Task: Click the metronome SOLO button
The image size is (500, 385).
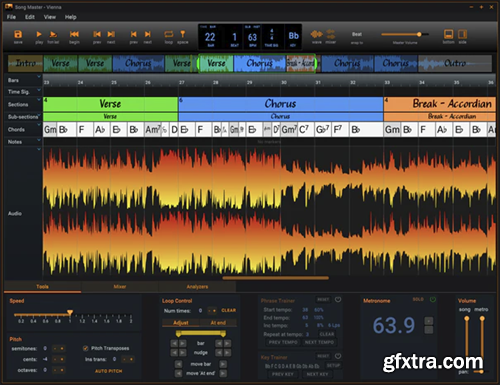Action: (x=418, y=299)
